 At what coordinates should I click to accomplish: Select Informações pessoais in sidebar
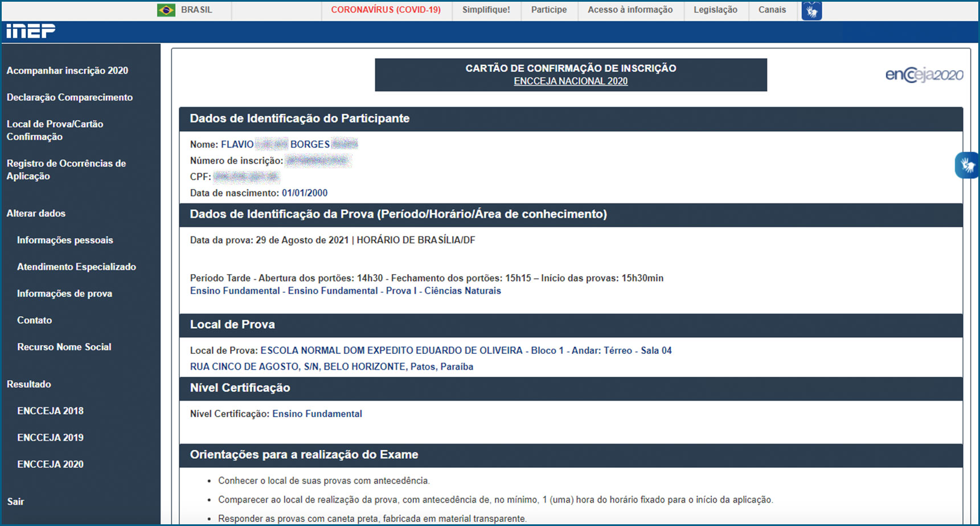tap(64, 240)
